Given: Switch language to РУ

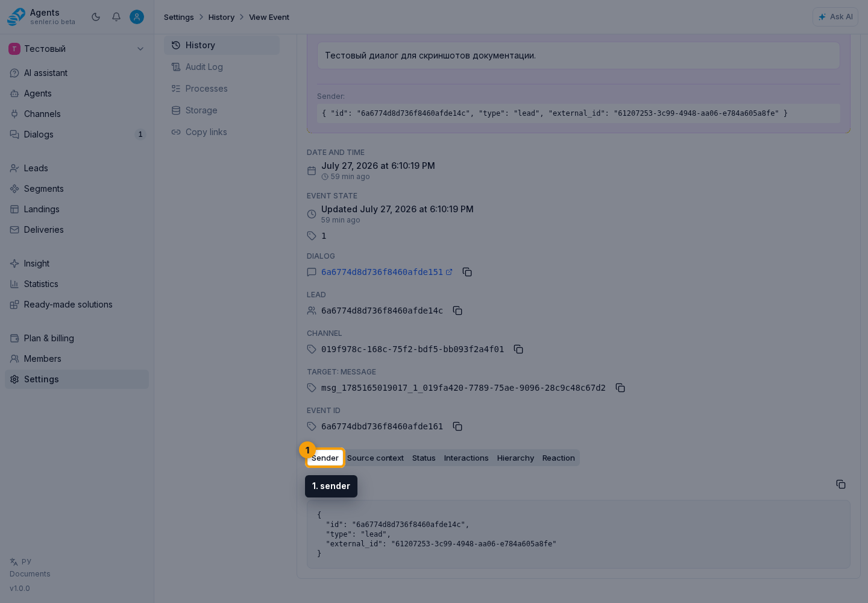Looking at the screenshot, I should coord(20,561).
